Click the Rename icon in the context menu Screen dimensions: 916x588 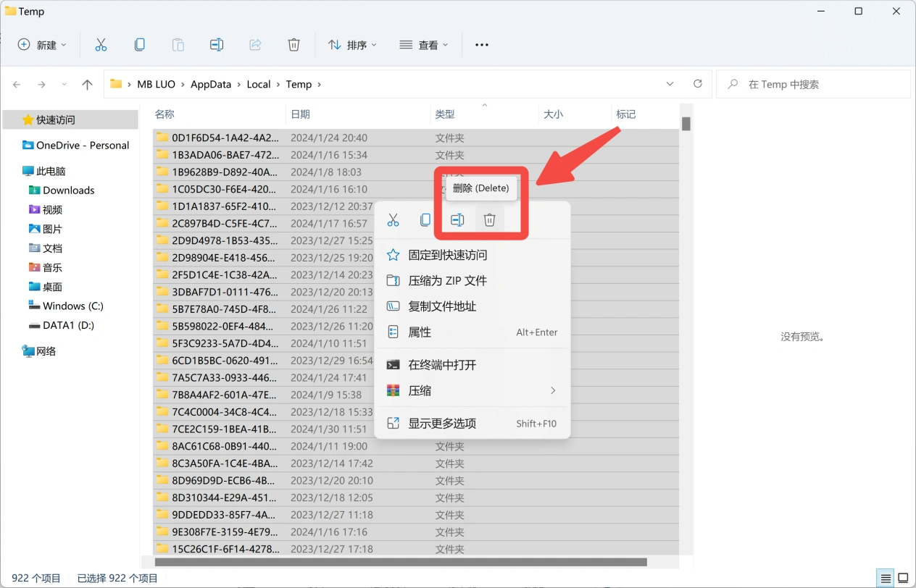pos(457,219)
